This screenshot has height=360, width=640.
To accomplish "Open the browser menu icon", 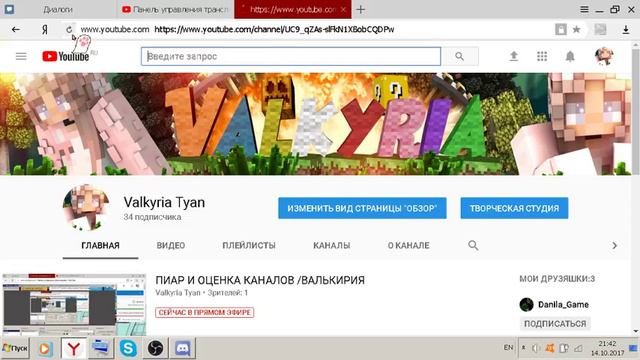I will 584,9.
